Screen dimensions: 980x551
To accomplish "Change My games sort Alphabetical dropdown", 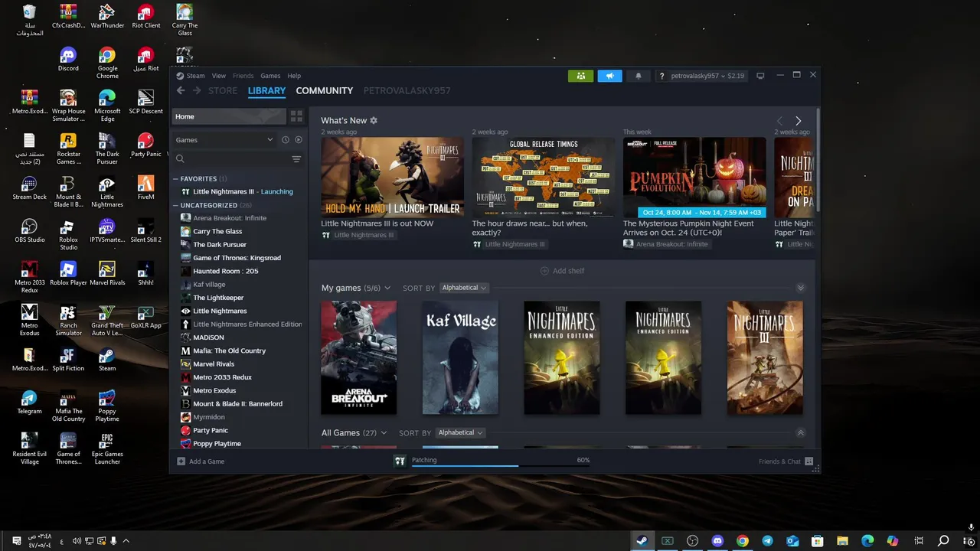I will (463, 288).
